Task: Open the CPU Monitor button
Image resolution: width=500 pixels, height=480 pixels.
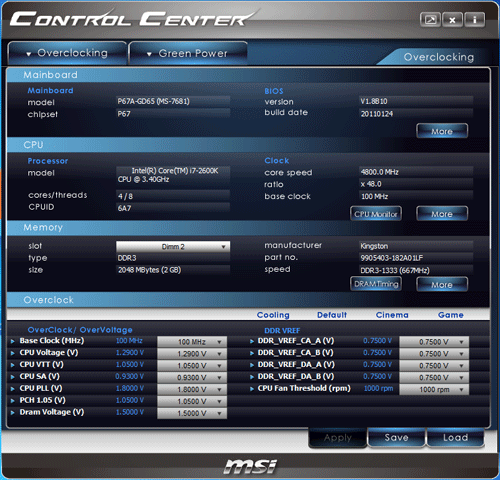Action: click(376, 214)
